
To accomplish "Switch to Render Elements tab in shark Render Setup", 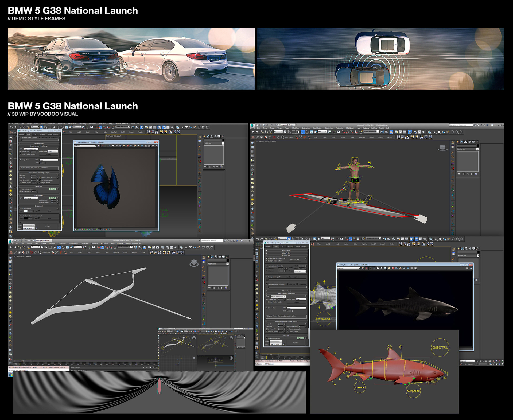I will tap(301, 246).
